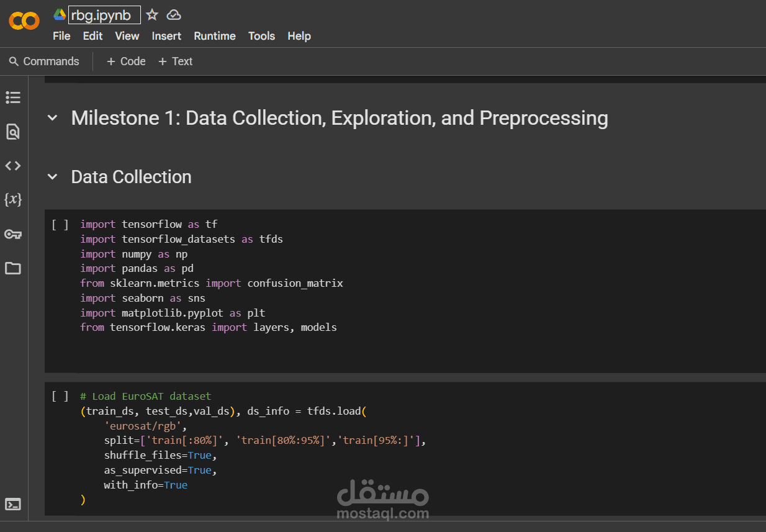Add a new Text cell
Screen dimensions: 766x532
175,61
